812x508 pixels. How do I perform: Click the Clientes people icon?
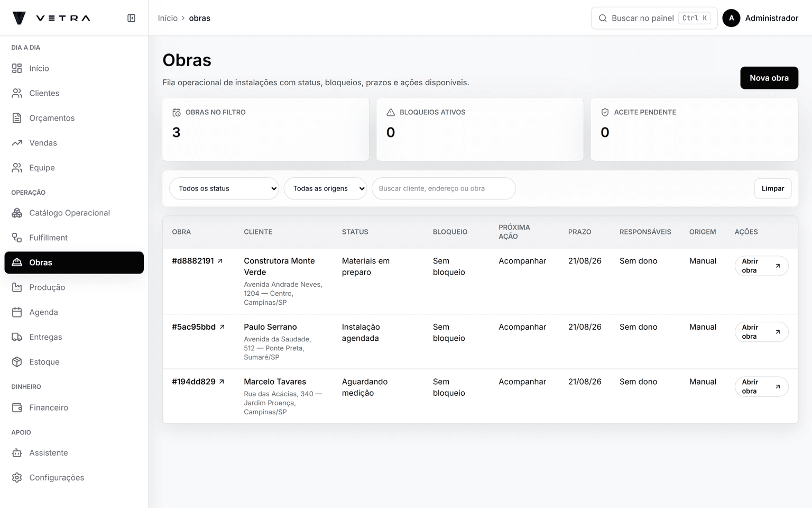pos(17,93)
